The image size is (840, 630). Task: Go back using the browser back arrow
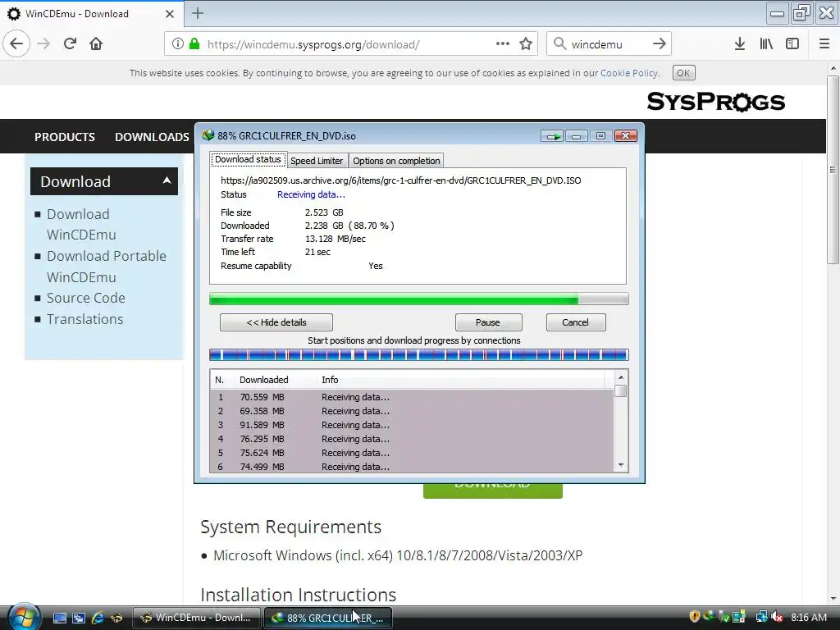16,43
